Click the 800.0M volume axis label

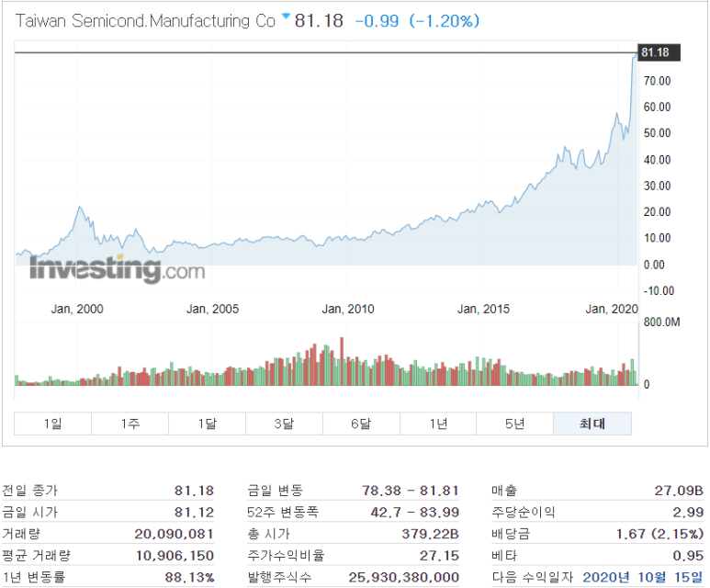click(x=661, y=322)
